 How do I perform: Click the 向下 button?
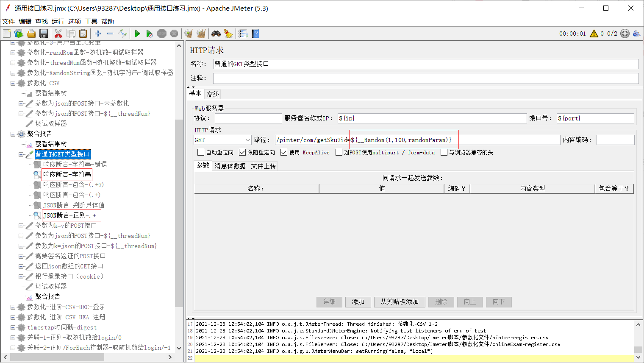[x=499, y=302]
